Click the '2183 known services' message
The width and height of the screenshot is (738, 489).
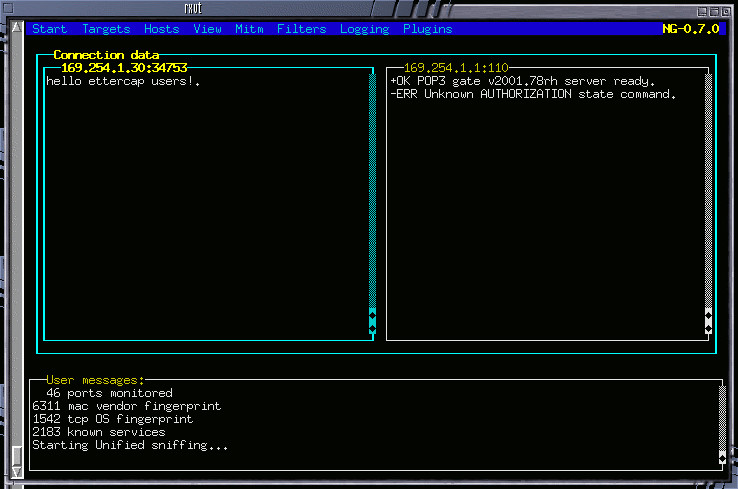[99, 432]
